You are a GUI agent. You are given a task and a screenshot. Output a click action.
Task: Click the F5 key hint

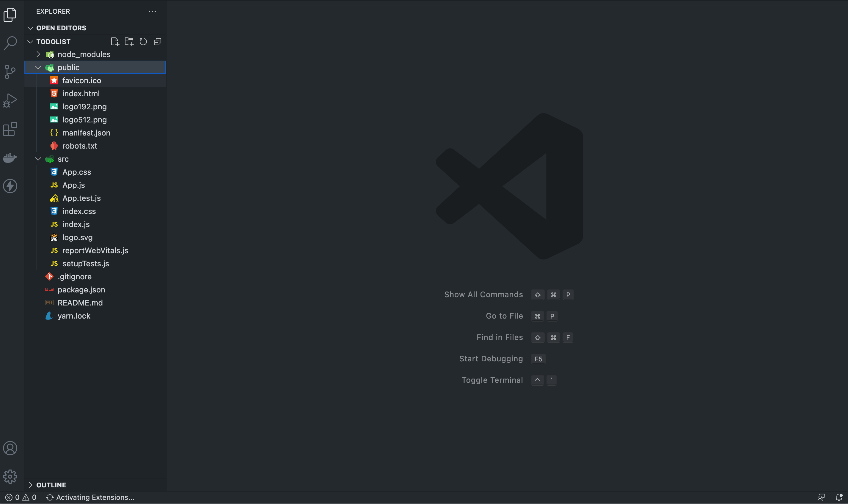[x=538, y=359]
